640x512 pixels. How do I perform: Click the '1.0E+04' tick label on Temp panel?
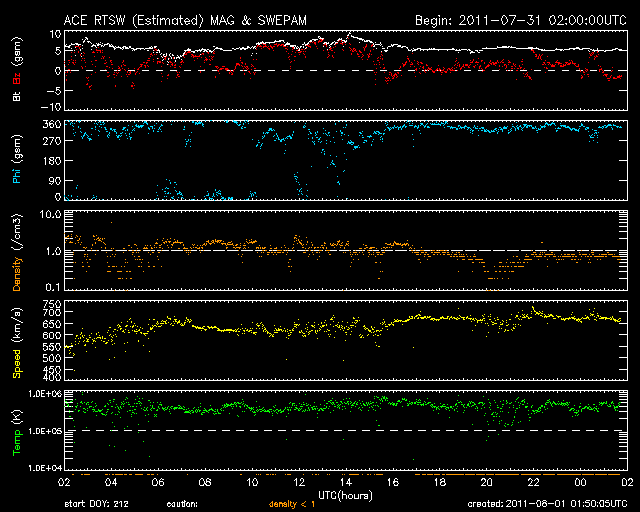click(45, 468)
